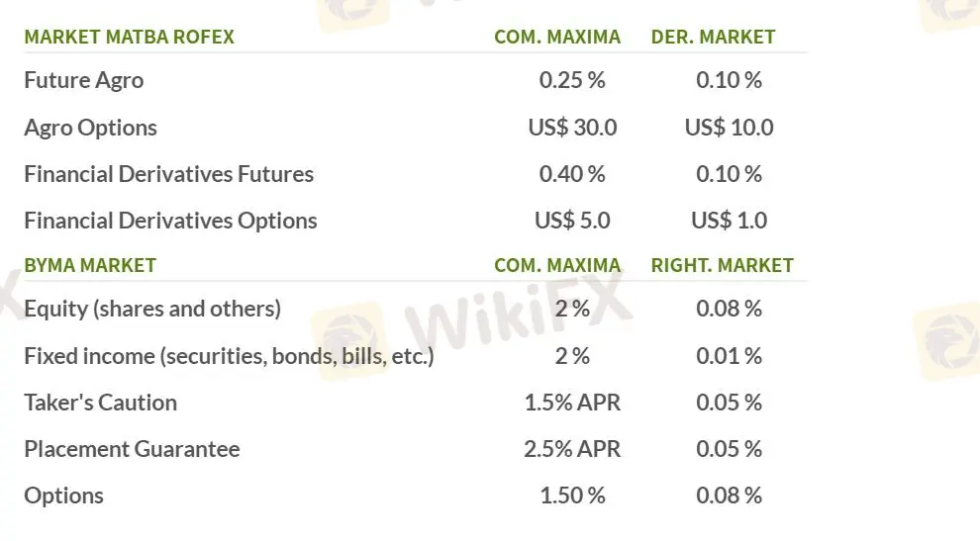The height and width of the screenshot is (541, 980).
Task: Click the MARKET MATBA ROFEX section heading
Action: (129, 37)
